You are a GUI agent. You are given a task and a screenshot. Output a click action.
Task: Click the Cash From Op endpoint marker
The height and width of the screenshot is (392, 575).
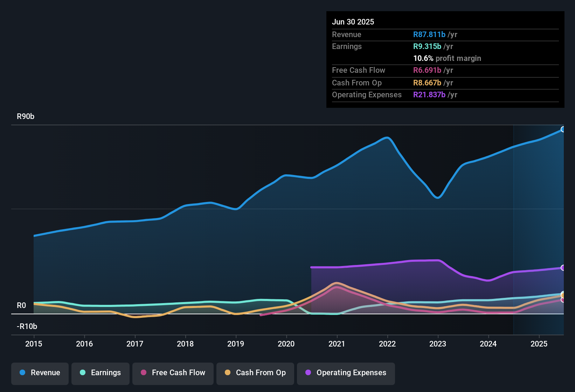click(563, 295)
